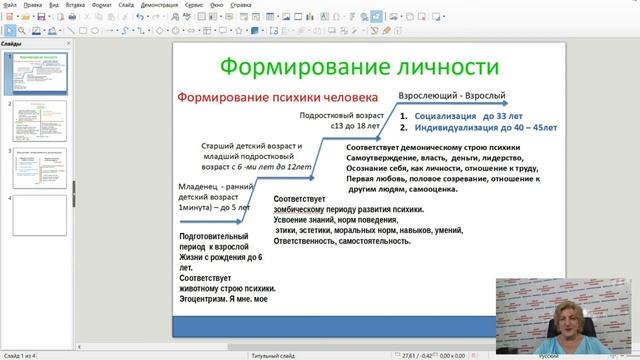640x360 pixels.
Task: Click the Special Character omega icon
Action: (x=336, y=17)
